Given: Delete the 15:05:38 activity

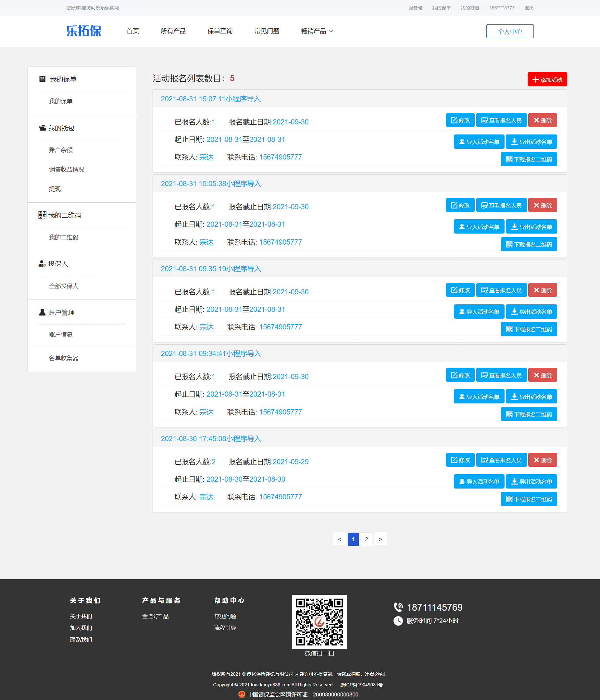Looking at the screenshot, I should pyautogui.click(x=543, y=205).
